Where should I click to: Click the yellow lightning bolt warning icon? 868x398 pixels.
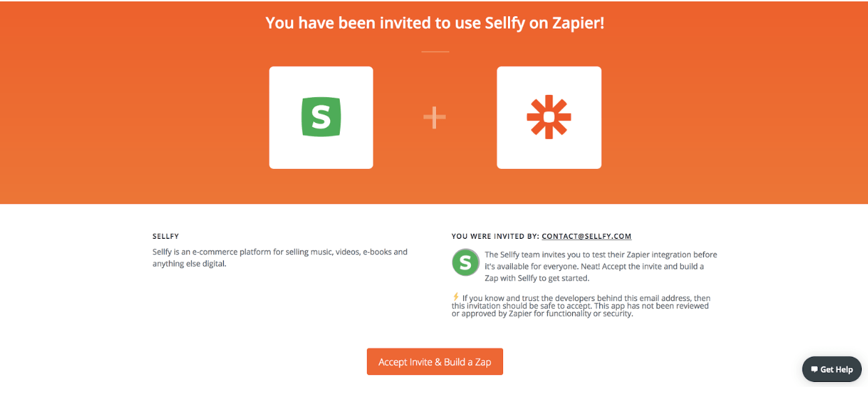click(x=456, y=297)
